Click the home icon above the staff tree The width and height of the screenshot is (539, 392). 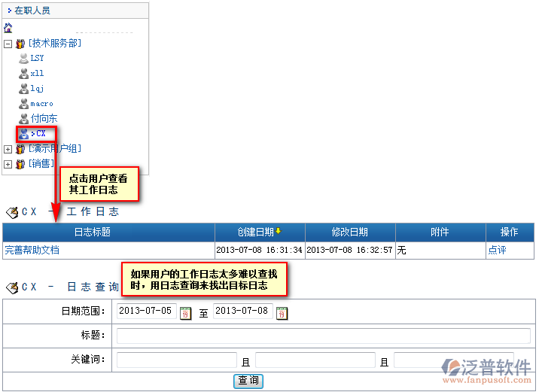pos(8,28)
